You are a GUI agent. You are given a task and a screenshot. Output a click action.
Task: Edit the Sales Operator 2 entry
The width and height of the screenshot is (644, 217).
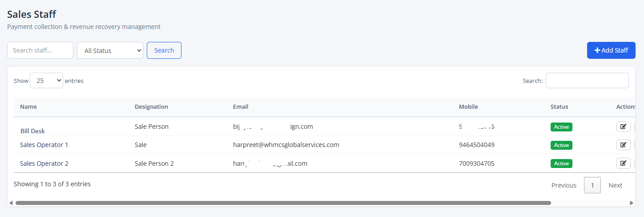(623, 163)
